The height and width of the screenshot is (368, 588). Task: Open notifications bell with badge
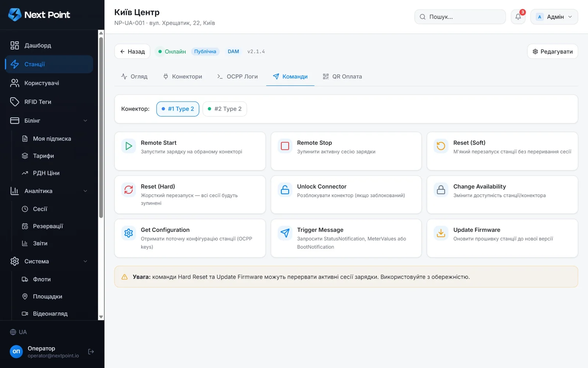tap(518, 17)
